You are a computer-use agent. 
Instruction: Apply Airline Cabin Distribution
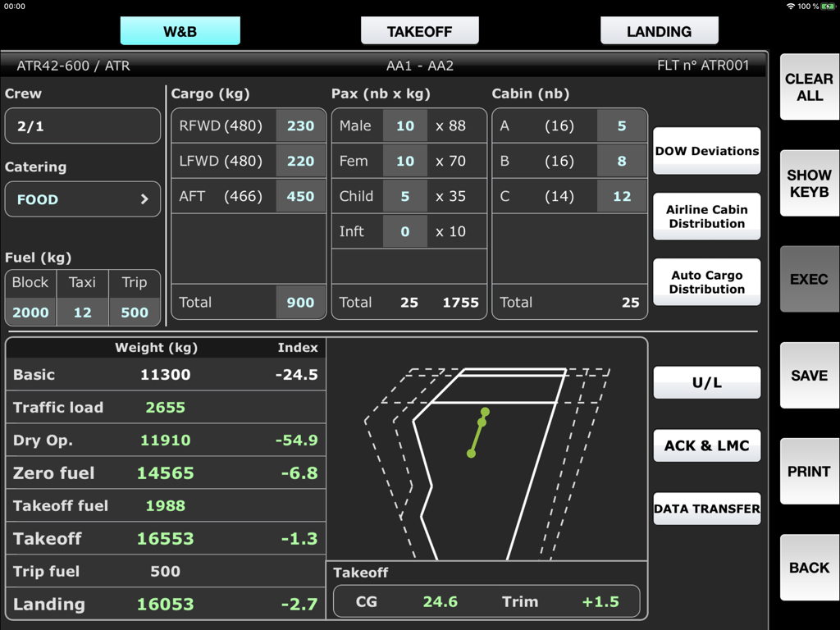pos(706,216)
